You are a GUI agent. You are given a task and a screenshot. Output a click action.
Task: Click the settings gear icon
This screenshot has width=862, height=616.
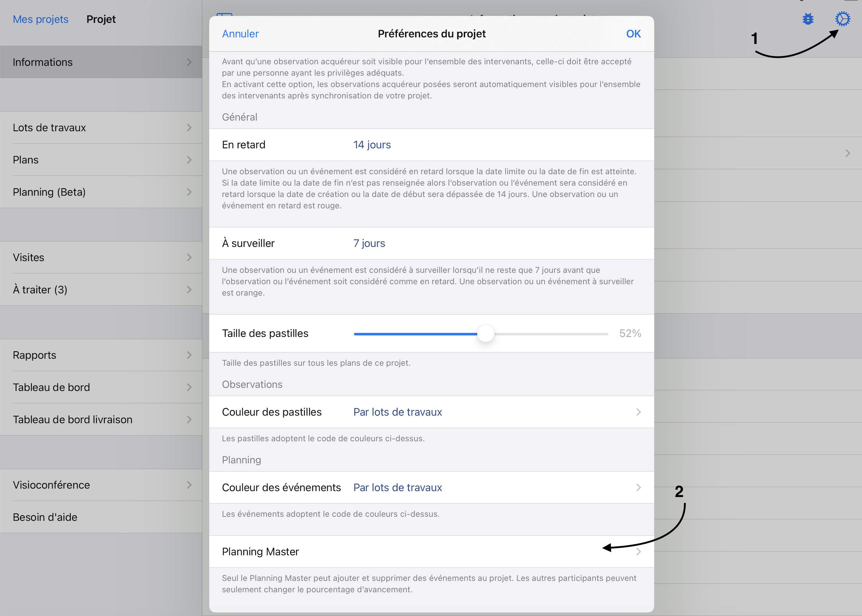click(842, 19)
